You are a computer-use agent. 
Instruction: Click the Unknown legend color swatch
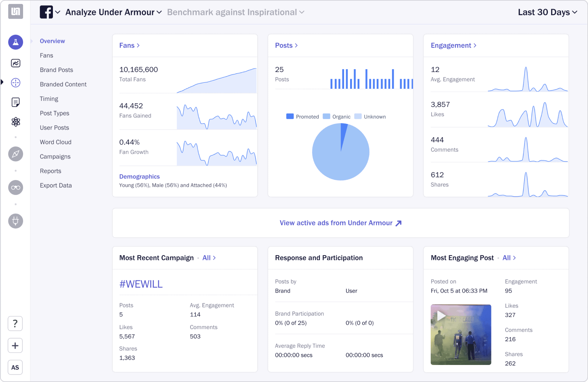[358, 116]
